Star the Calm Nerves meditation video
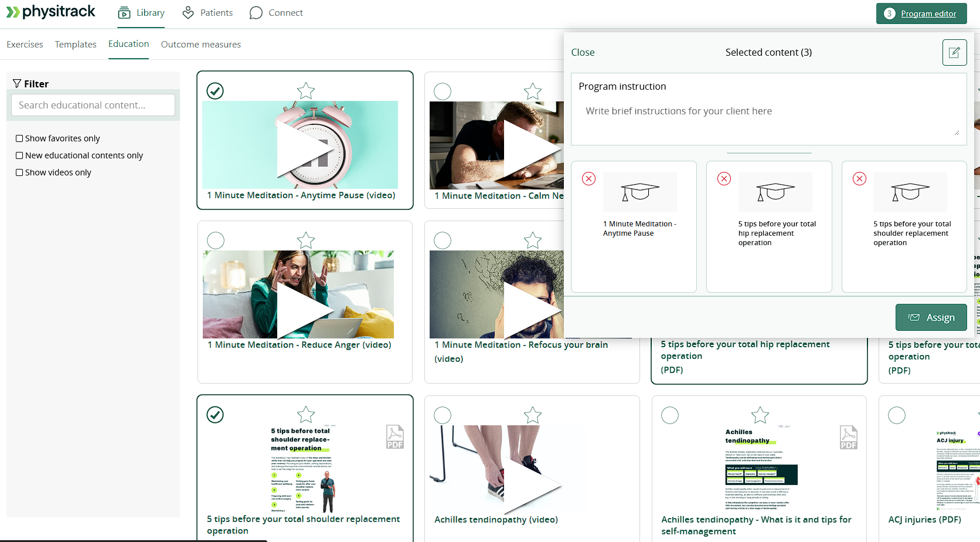 click(533, 92)
